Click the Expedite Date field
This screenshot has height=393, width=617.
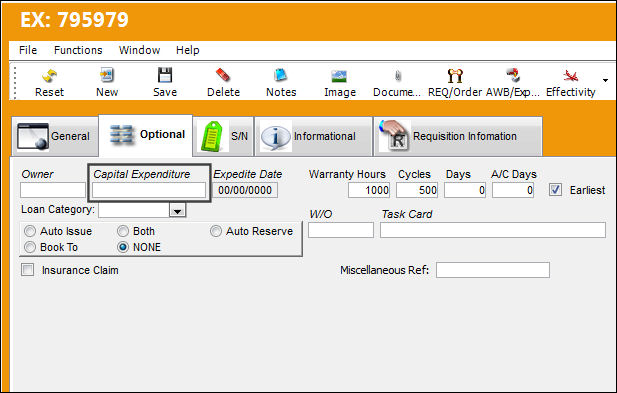pos(245,190)
